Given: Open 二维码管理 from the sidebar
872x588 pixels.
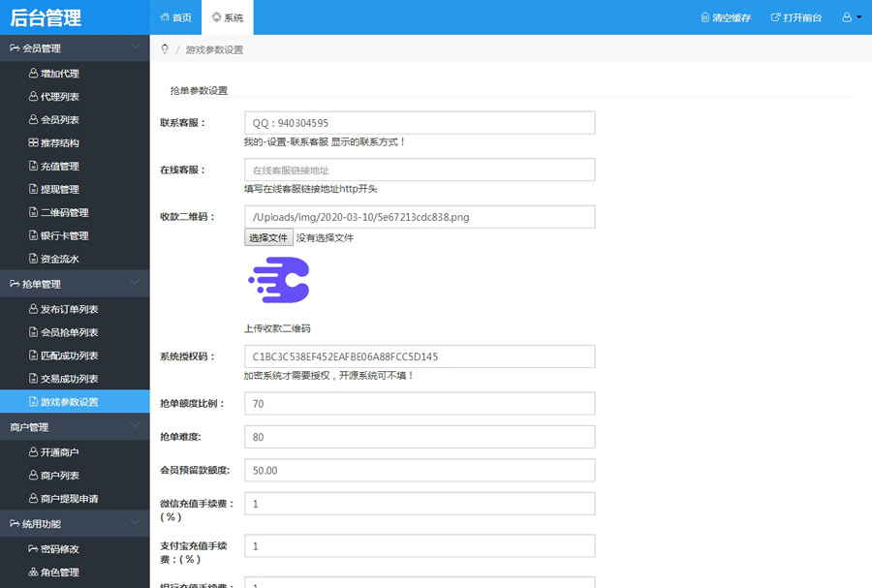Looking at the screenshot, I should point(64,212).
